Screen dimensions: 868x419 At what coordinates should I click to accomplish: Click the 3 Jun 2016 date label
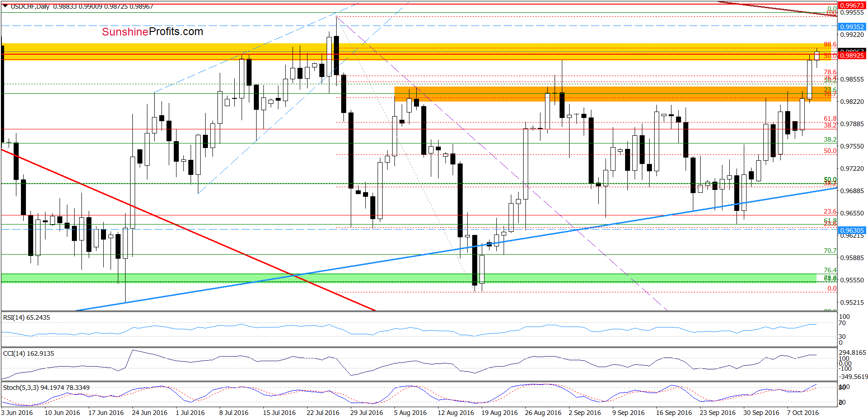17,413
